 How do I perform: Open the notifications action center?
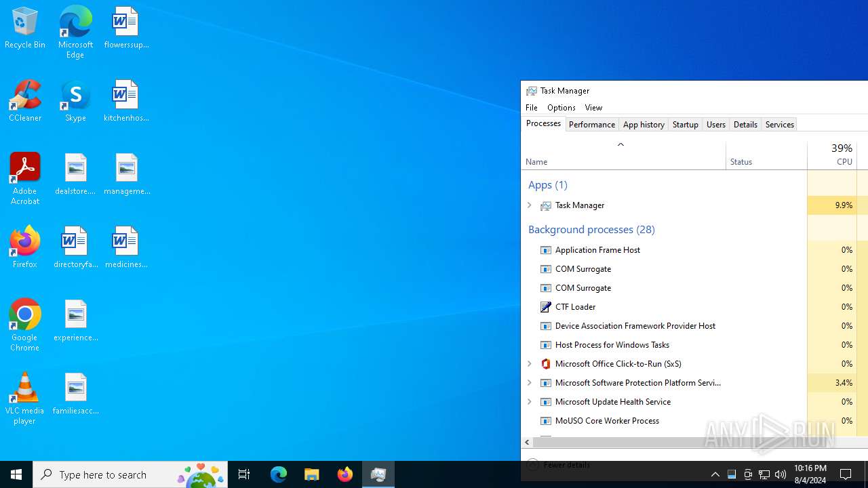[x=846, y=474]
